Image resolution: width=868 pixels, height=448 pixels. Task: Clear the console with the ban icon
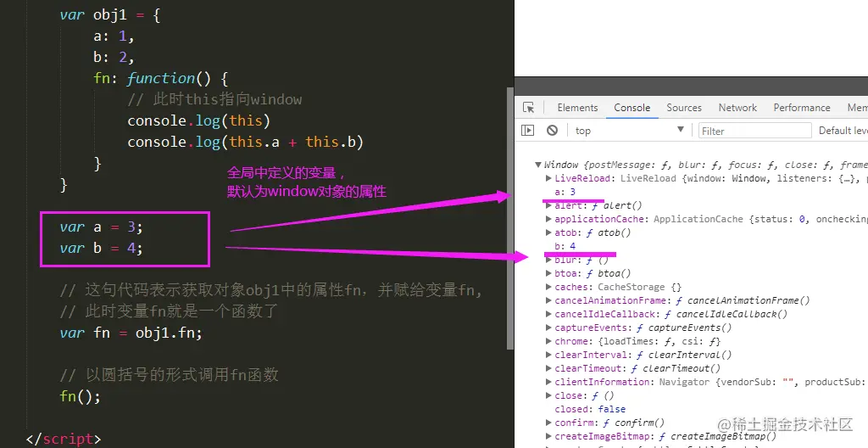(552, 131)
